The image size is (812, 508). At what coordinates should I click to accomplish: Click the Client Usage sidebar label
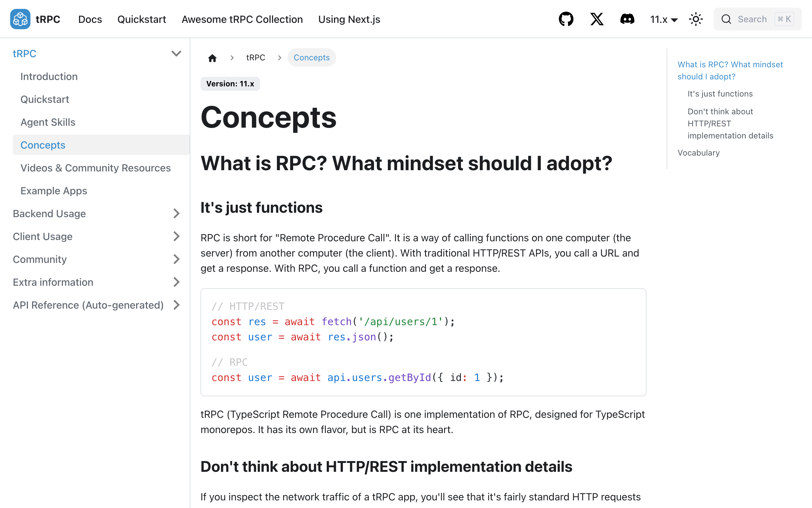[43, 236]
